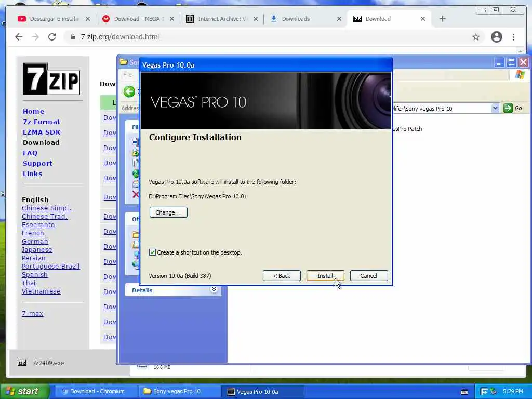This screenshot has height=399, width=532.
Task: Select Thai language link
Action: pos(29,283)
